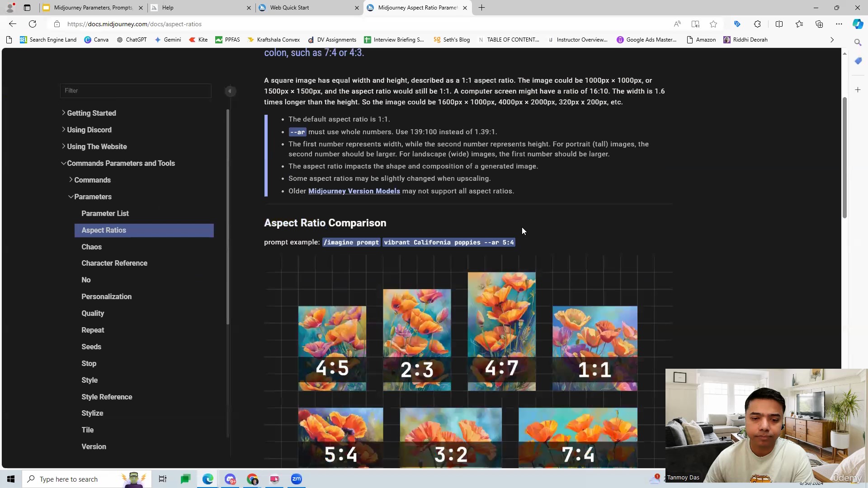Open browser extensions menu
The height and width of the screenshot is (488, 868).
pyautogui.click(x=757, y=24)
